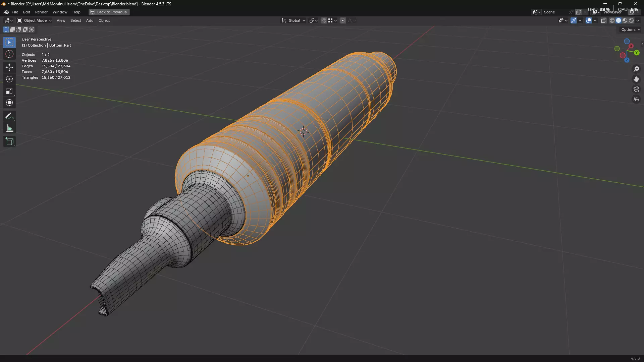The height and width of the screenshot is (362, 644).
Task: Toggle X-Ray mode
Action: tap(603, 20)
